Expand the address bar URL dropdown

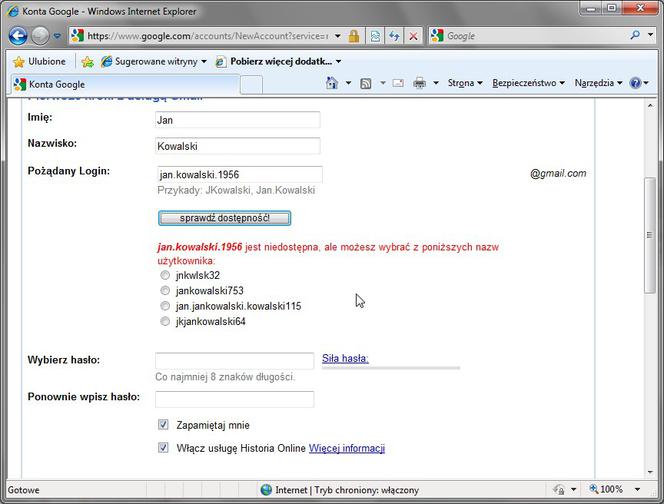pos(338,36)
